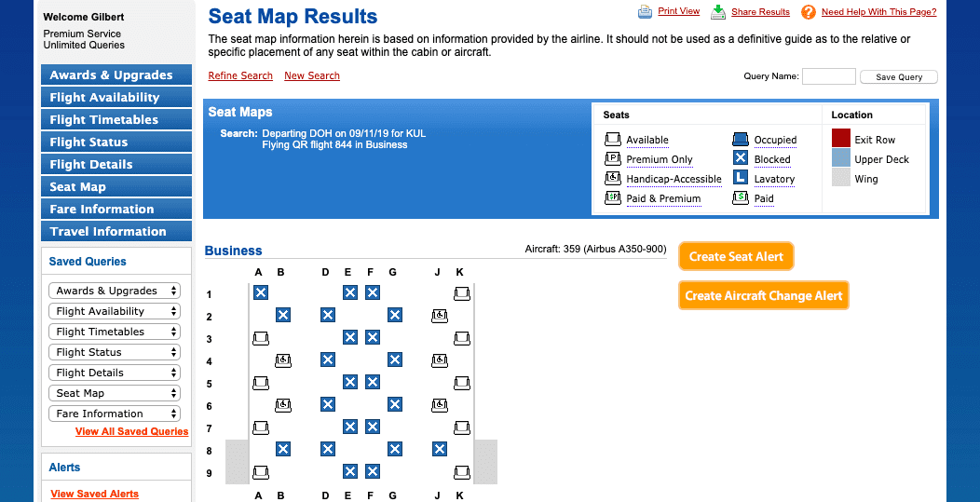The height and width of the screenshot is (502, 980).
Task: Click the orange help question mark icon
Action: [809, 12]
